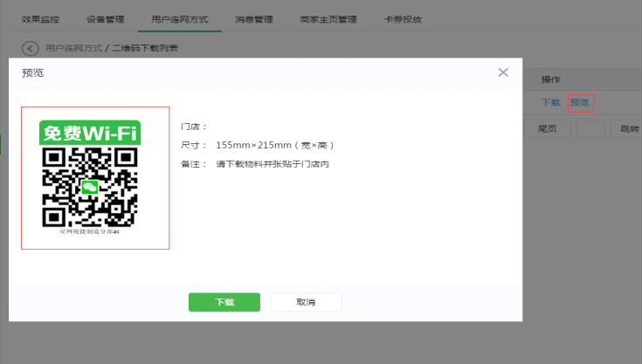This screenshot has width=642, height=364.
Task: Focus the page number input next to 跳转
Action: [x=590, y=129]
